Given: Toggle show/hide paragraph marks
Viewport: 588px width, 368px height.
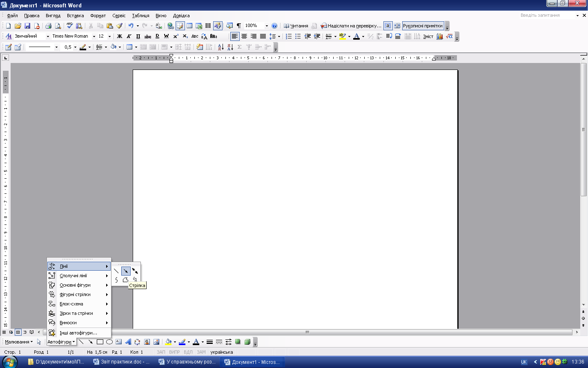Looking at the screenshot, I should (239, 26).
